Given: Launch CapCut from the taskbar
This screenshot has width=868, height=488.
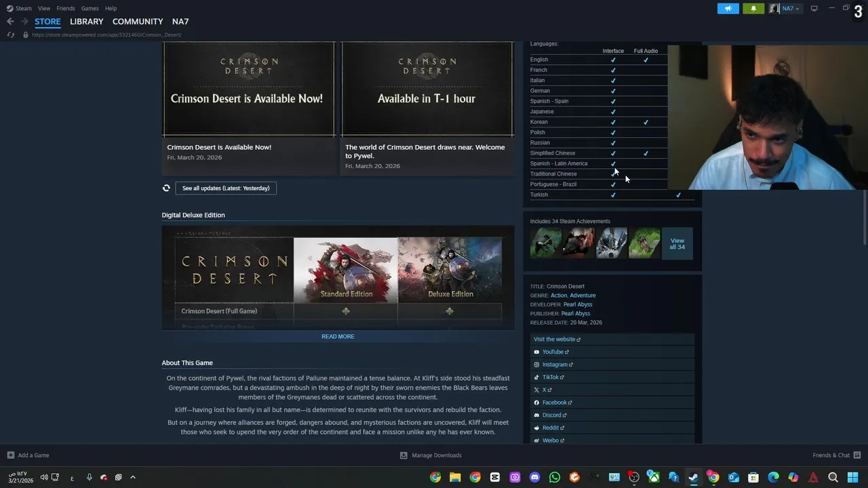Looking at the screenshot, I should 495,477.
